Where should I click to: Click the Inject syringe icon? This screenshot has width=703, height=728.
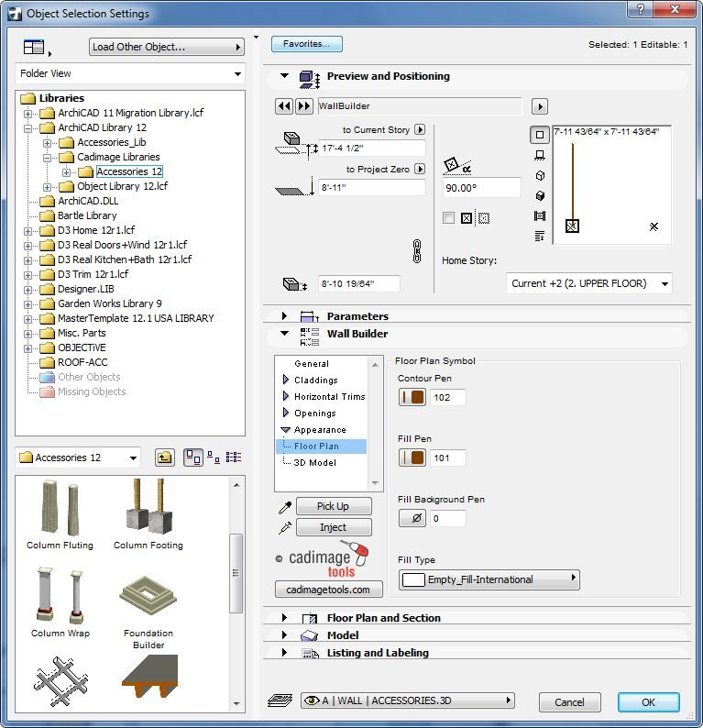[285, 528]
